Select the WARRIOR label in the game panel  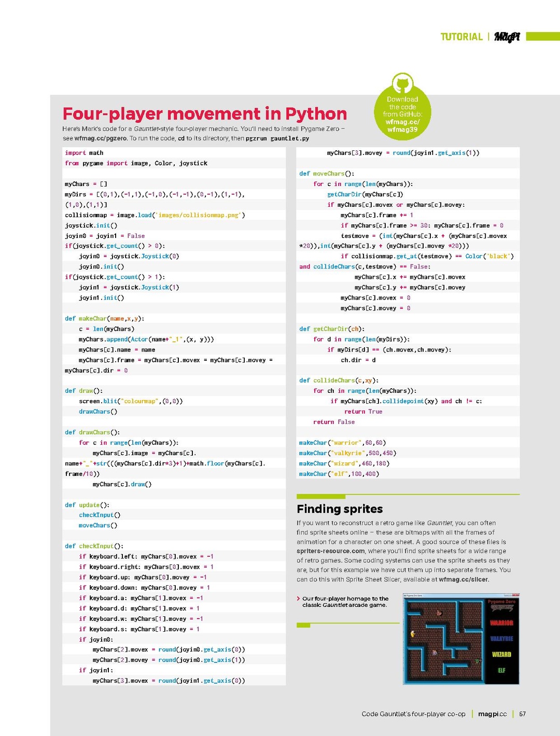(501, 623)
